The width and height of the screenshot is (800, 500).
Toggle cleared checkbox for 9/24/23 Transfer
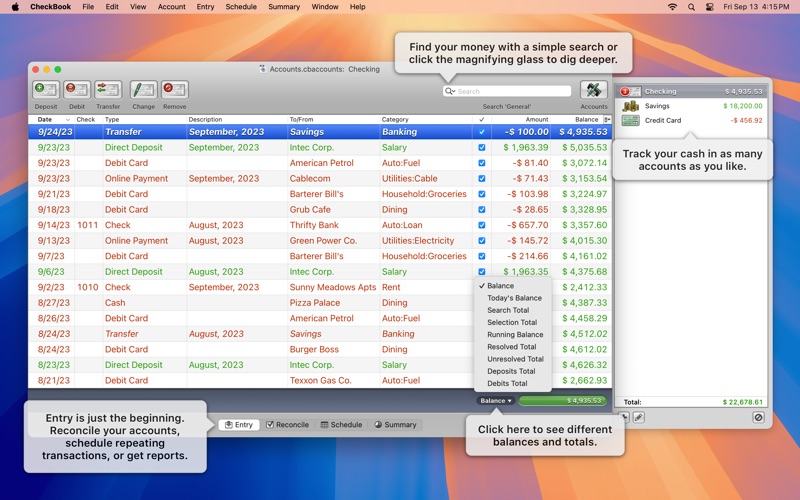tap(482, 132)
